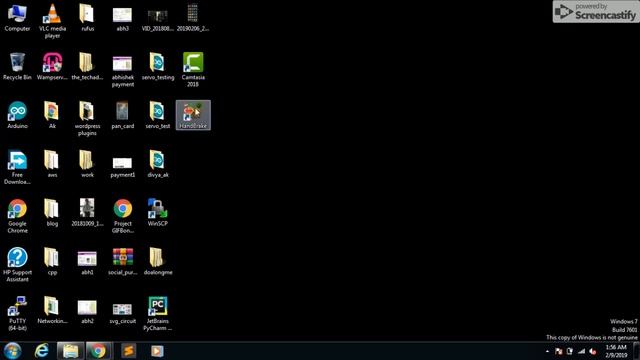The width and height of the screenshot is (640, 360).
Task: Switch to Chrome on the taskbar
Action: pyautogui.click(x=98, y=351)
